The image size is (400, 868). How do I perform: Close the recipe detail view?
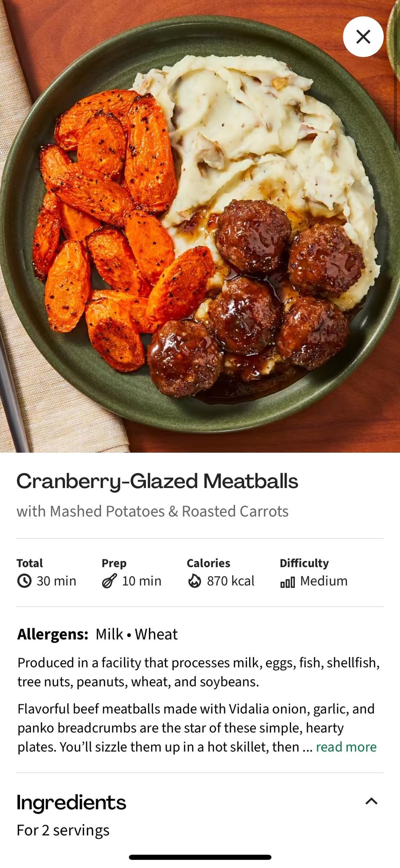click(363, 37)
